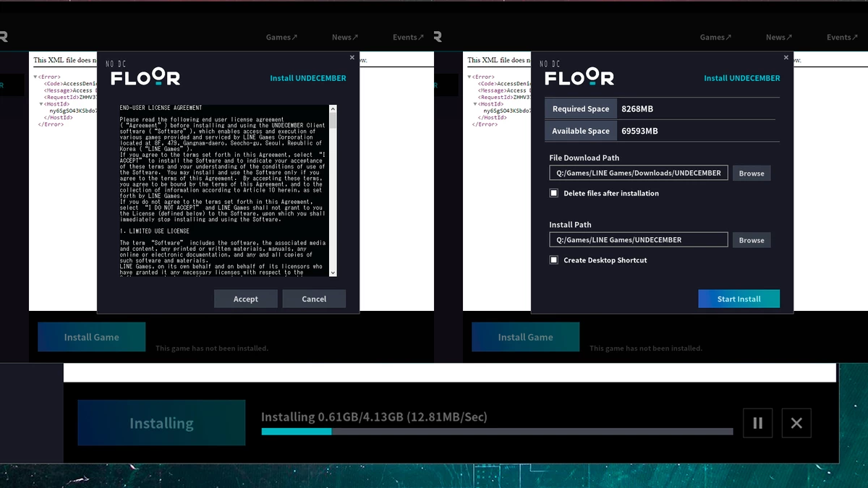Click the installation progress bar
Viewport: 868px width, 488px height.
[497, 432]
